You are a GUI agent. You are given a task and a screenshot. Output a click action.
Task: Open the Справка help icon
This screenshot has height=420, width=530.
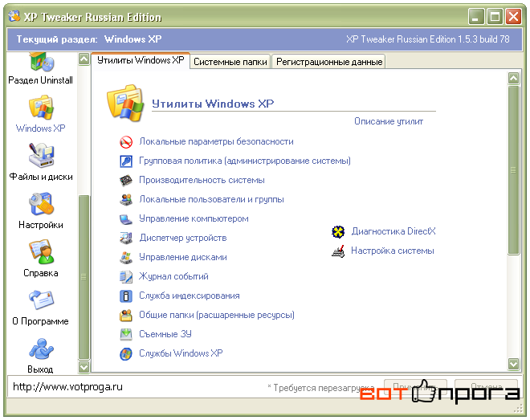[x=41, y=251]
